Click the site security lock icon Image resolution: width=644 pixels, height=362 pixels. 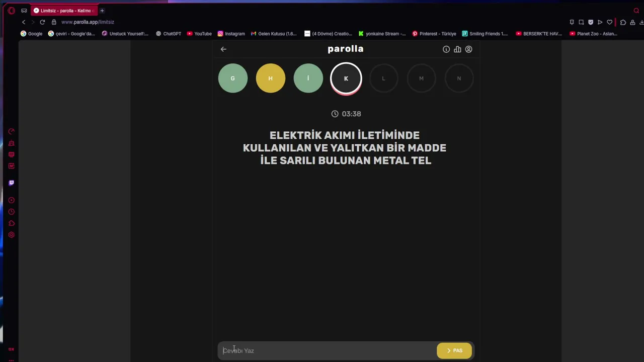pos(54,22)
